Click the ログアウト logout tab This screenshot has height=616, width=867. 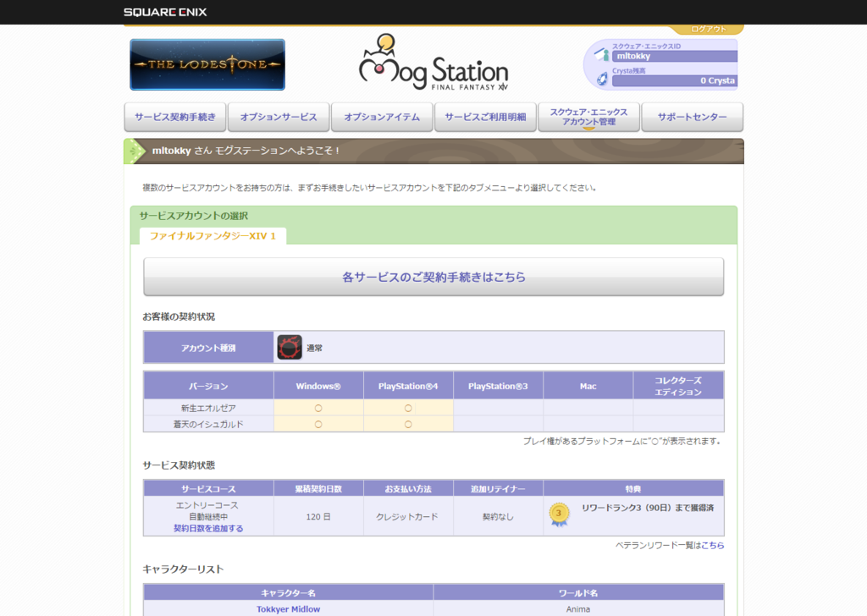(x=708, y=29)
